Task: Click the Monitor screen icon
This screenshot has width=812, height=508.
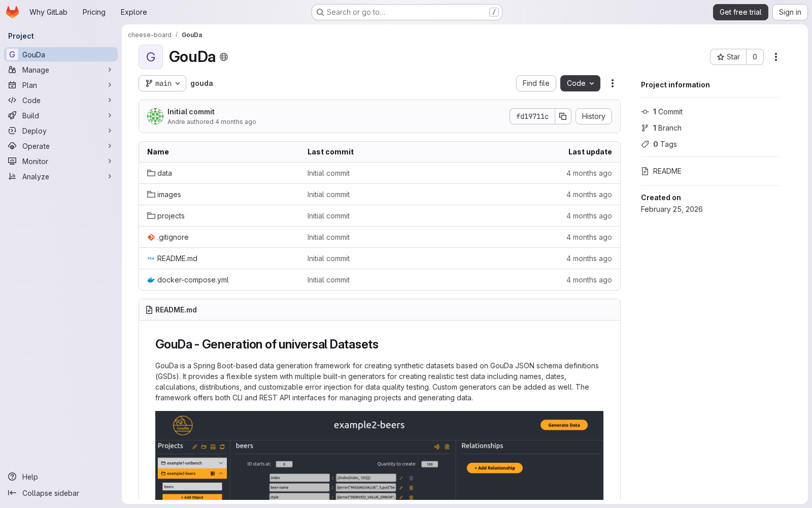Action: (12, 162)
